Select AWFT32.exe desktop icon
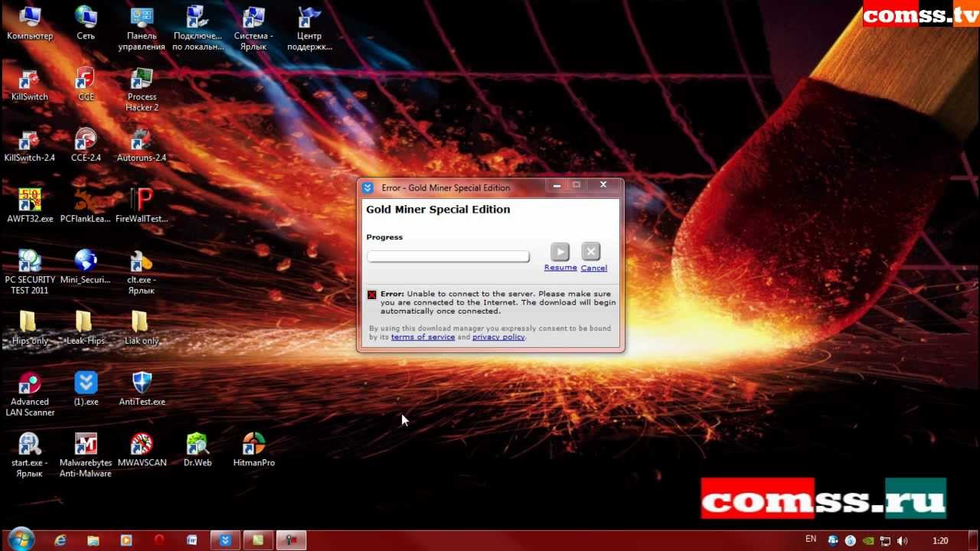Viewport: 980px width, 551px height. pos(29,206)
